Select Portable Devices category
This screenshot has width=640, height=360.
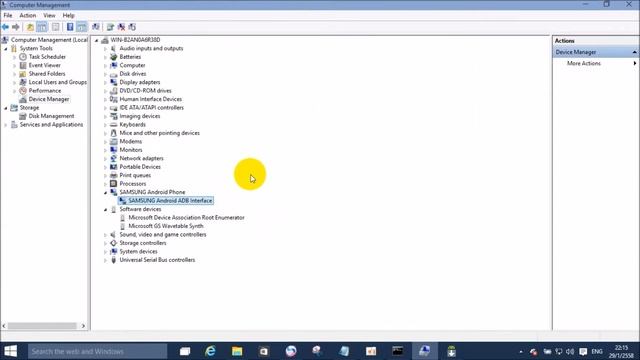point(140,167)
